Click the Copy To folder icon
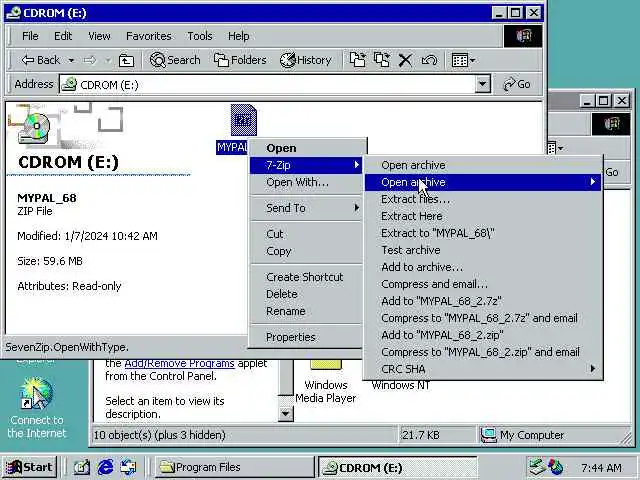Image resolution: width=640 pixels, height=480 pixels. (x=382, y=60)
